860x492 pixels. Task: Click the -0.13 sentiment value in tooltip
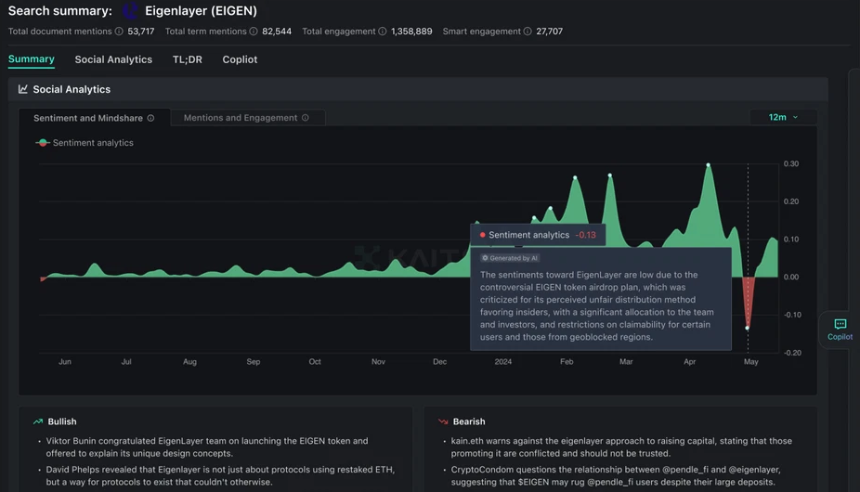coord(586,235)
